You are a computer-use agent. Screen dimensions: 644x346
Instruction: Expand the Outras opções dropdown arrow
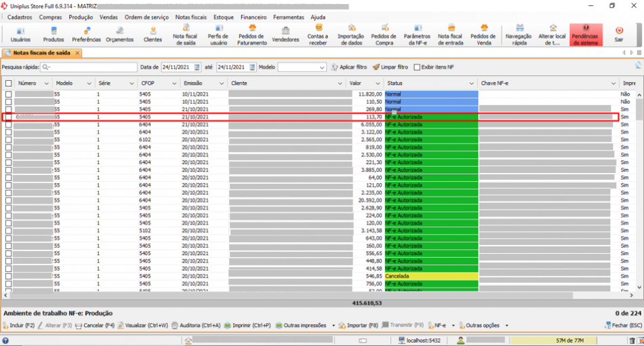coord(507,326)
